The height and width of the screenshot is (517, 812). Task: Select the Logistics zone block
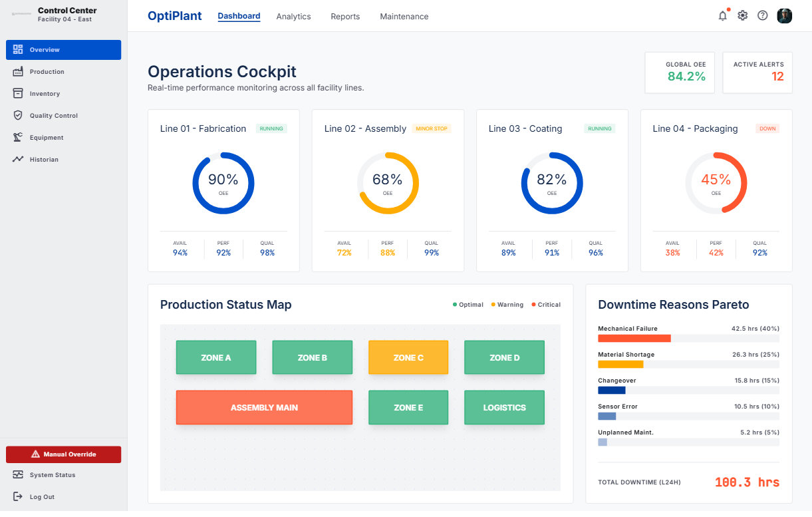504,407
